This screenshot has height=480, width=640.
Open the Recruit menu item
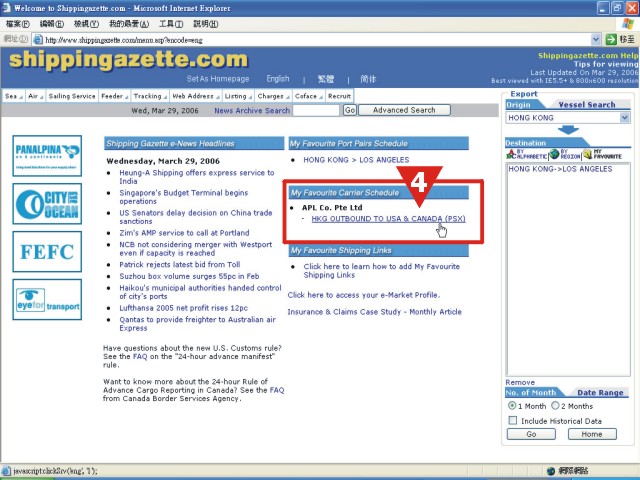[x=339, y=96]
